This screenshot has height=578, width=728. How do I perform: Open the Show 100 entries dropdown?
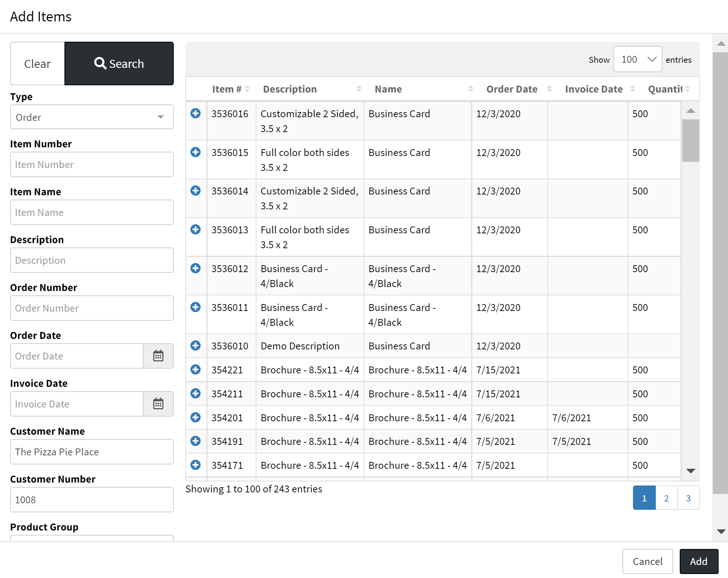[x=637, y=60]
